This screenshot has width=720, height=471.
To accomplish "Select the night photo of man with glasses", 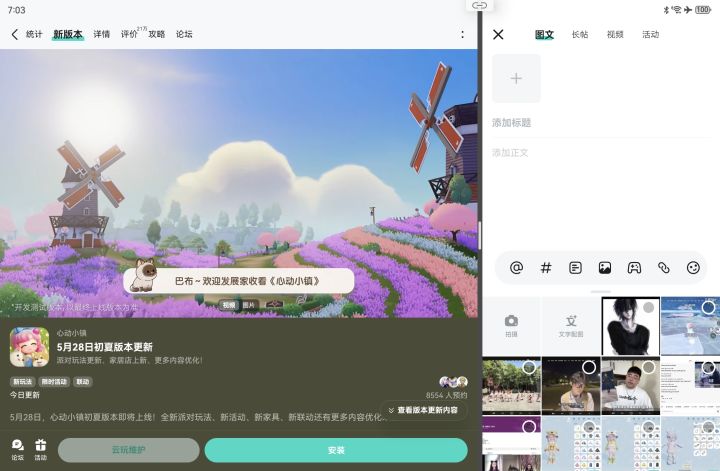I will [x=589, y=367].
